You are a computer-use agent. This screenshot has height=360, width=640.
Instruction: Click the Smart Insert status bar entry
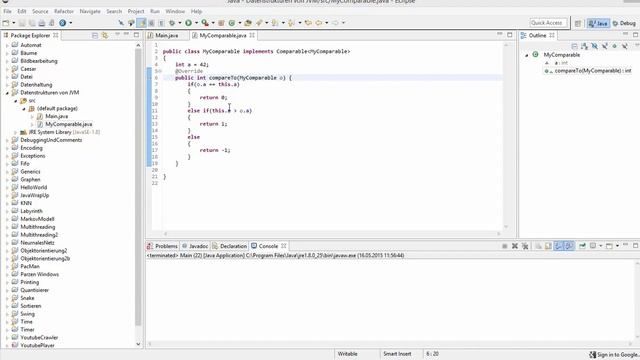click(397, 354)
